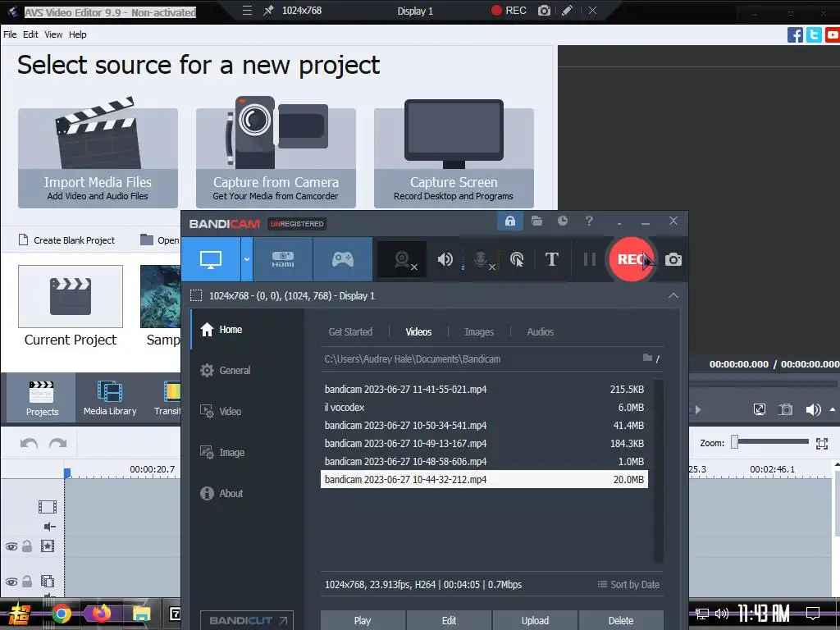840x630 pixels.
Task: Open the Sort by Date dropdown
Action: 628,584
